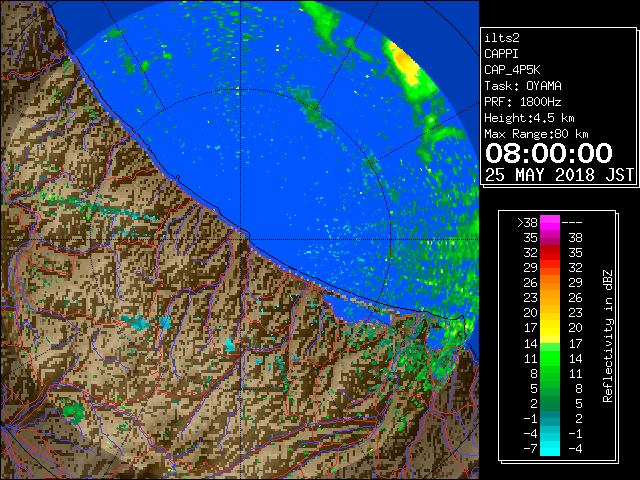640x480 pixels.
Task: Click the 08:00:00 timestamp text
Action: tap(549, 153)
